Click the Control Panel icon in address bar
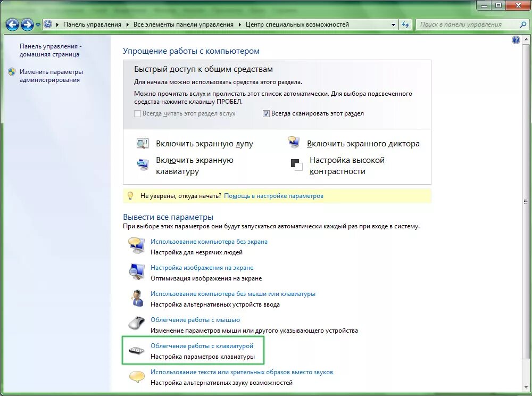Viewport: 532px width, 396px height. pyautogui.click(x=48, y=24)
